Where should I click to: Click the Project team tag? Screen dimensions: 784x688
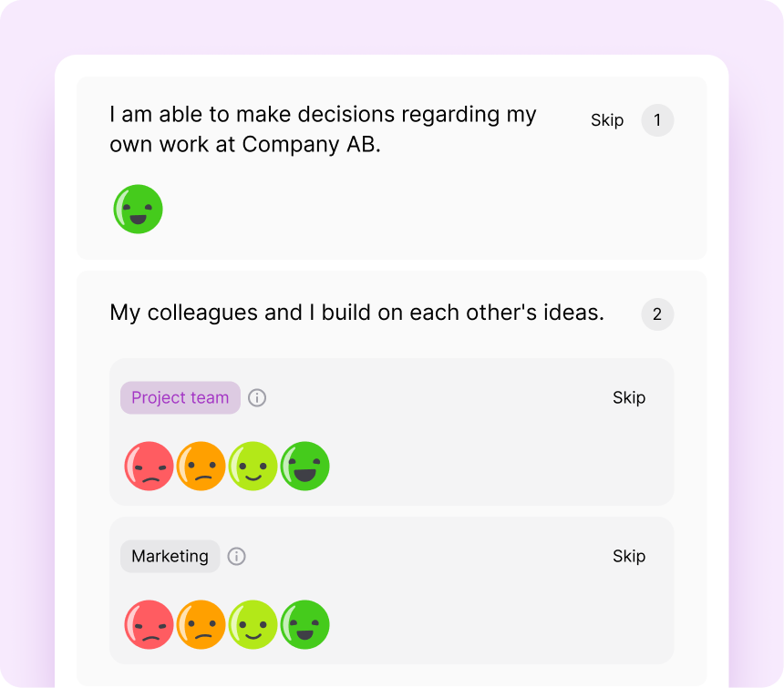[x=181, y=398]
